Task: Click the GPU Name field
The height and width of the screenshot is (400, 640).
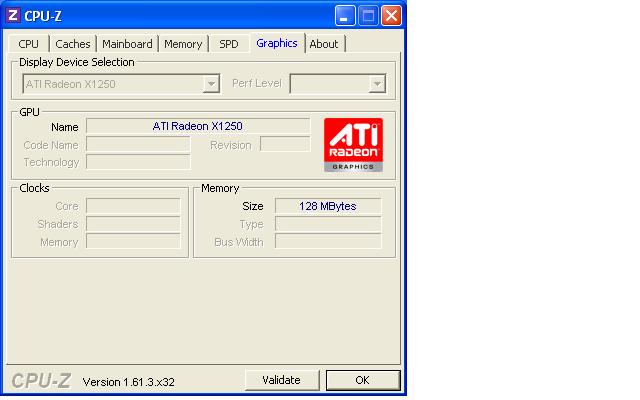Action: pos(198,126)
